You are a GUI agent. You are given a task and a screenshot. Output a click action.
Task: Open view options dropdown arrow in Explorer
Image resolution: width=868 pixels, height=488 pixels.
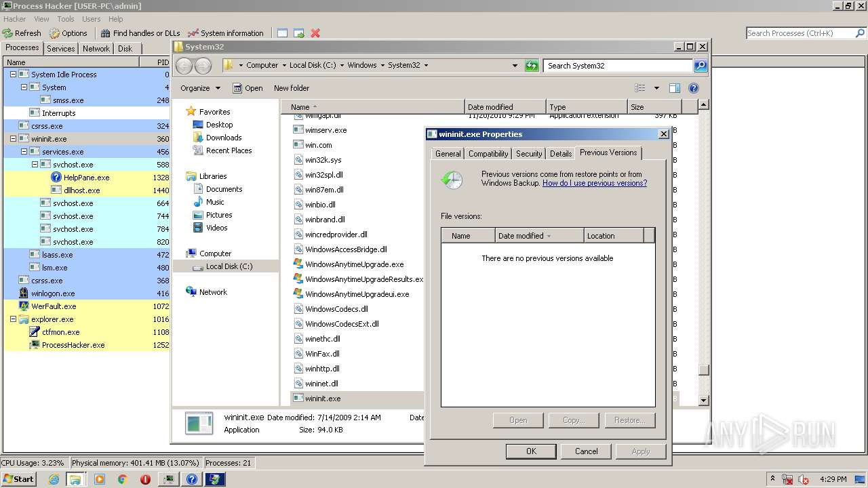(656, 88)
